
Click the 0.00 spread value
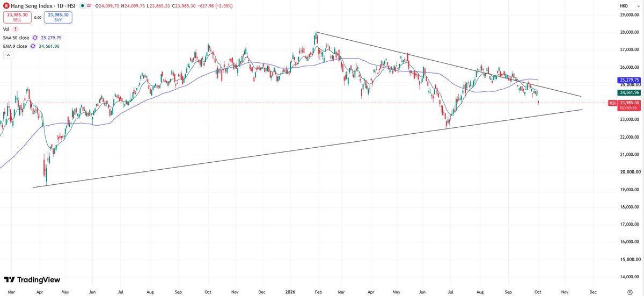[38, 17]
